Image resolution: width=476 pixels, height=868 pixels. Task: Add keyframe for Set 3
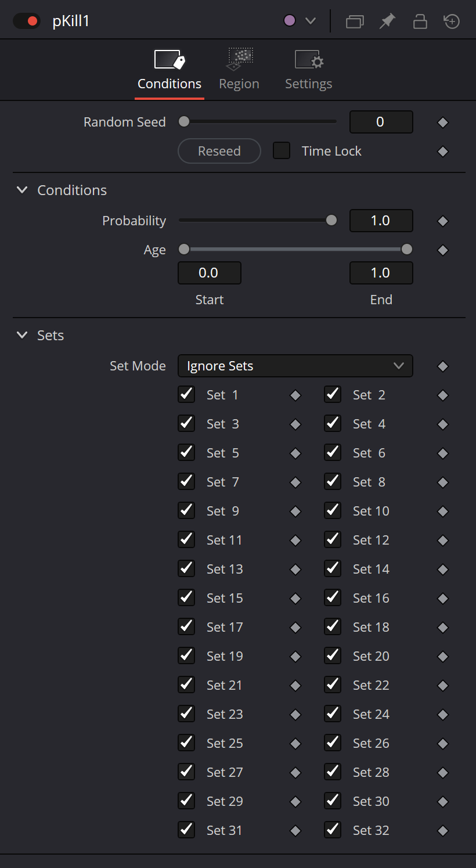(295, 424)
